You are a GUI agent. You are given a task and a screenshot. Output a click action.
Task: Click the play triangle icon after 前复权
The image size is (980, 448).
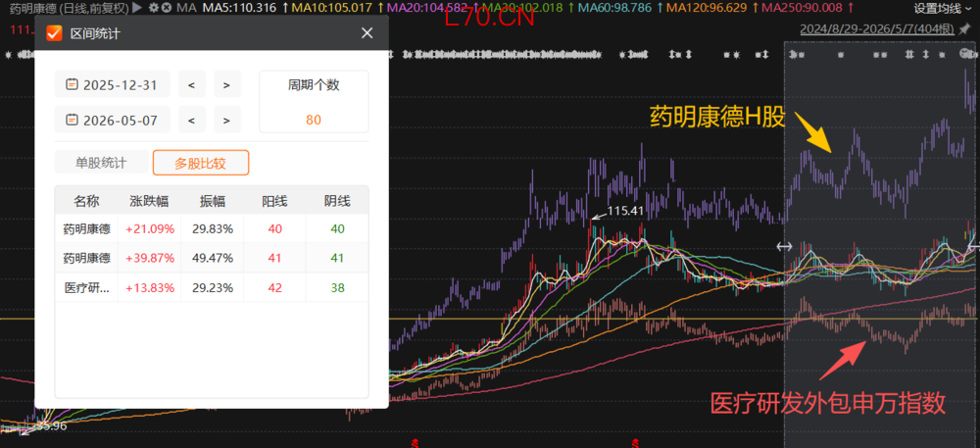click(x=137, y=8)
